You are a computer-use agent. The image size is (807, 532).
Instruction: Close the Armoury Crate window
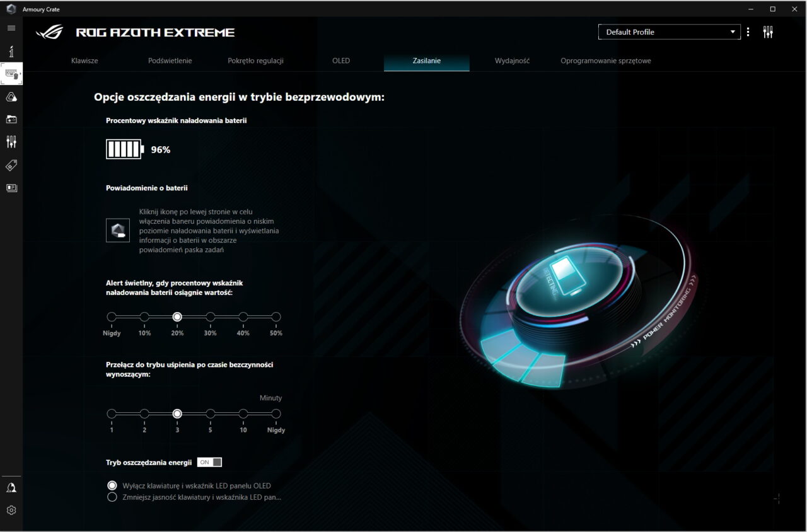794,9
